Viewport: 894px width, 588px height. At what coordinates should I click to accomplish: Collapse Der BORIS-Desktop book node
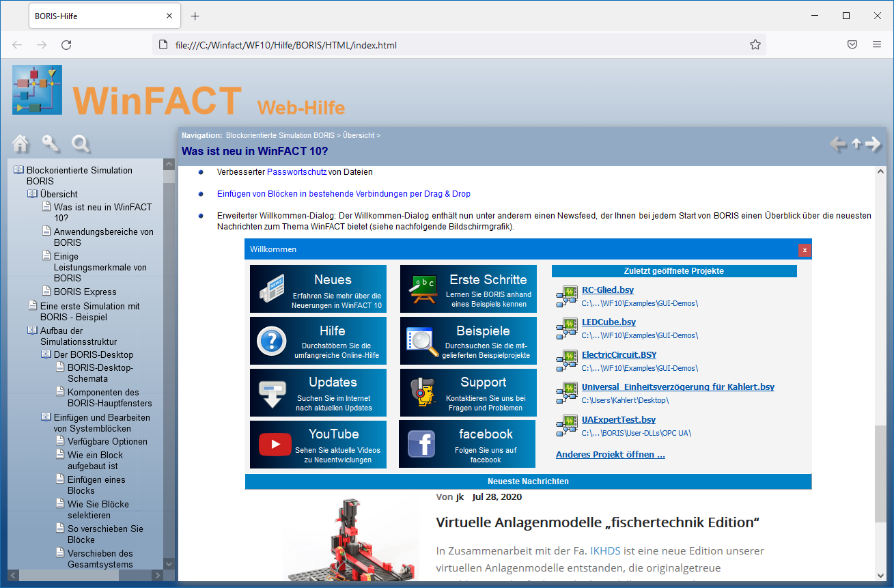click(x=46, y=354)
